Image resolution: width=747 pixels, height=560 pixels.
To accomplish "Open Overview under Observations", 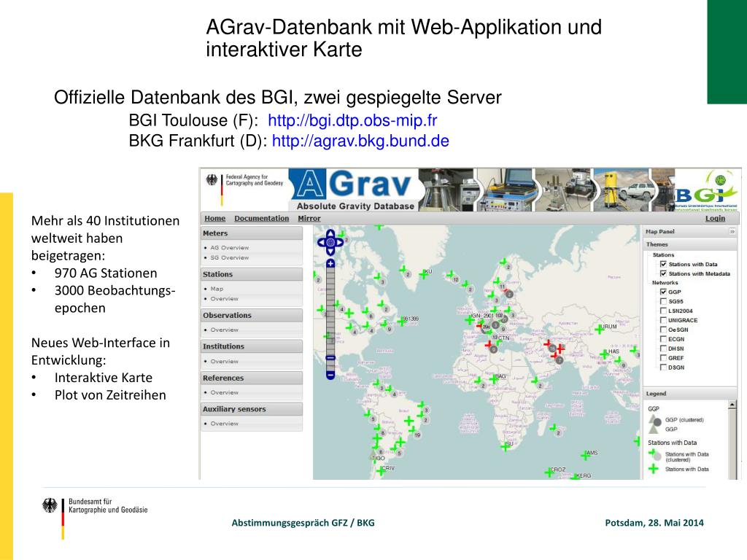I will [225, 330].
